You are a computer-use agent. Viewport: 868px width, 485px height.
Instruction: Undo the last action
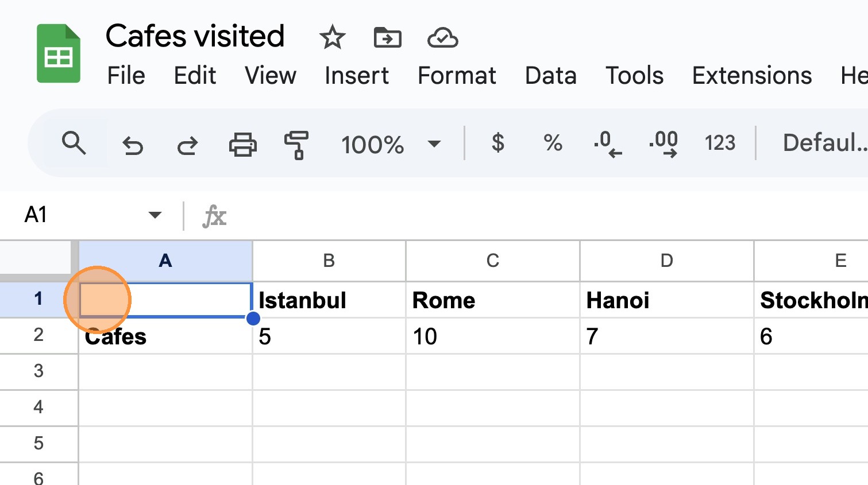click(133, 144)
